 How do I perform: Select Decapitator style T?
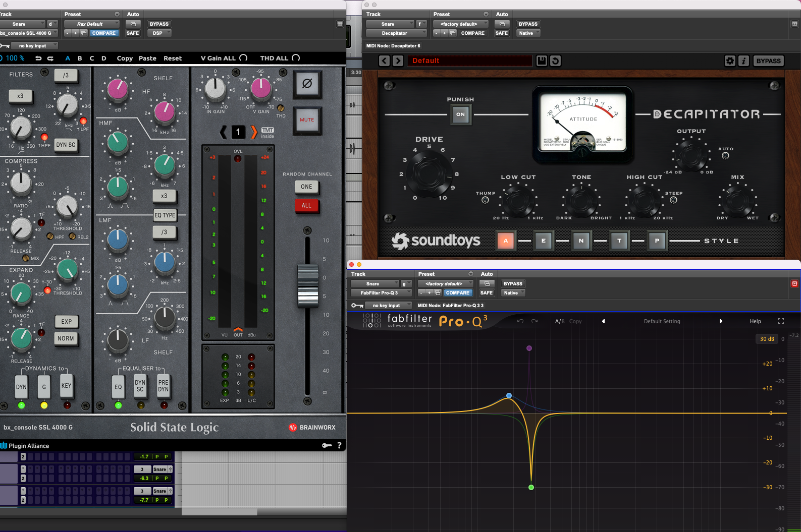(x=619, y=241)
